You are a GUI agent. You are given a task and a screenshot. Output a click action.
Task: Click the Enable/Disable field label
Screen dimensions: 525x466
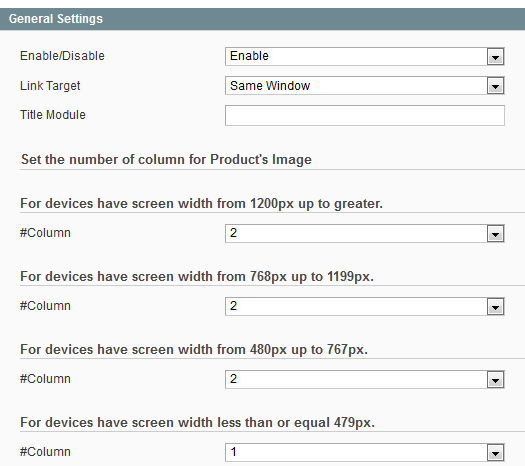tap(62, 56)
